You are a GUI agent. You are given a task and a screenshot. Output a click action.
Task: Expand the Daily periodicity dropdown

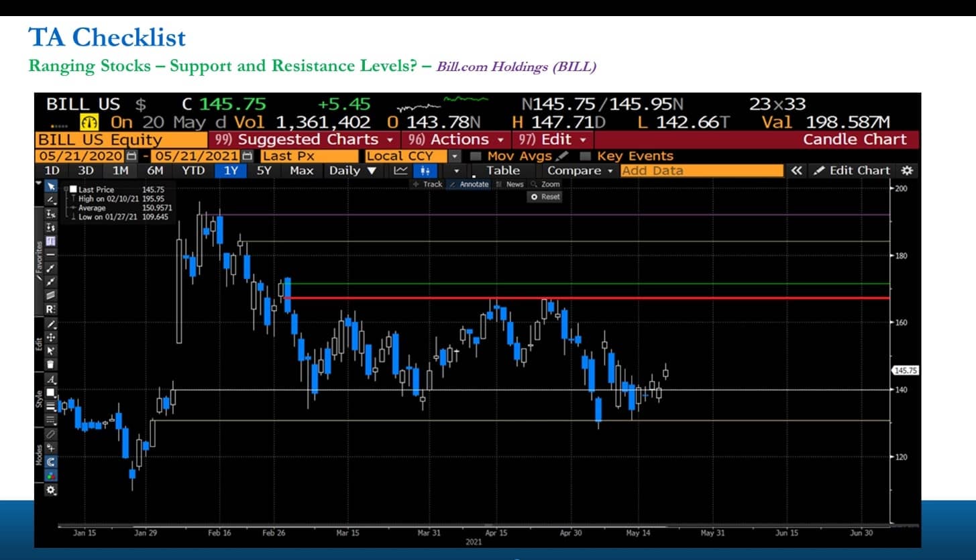pyautogui.click(x=351, y=170)
